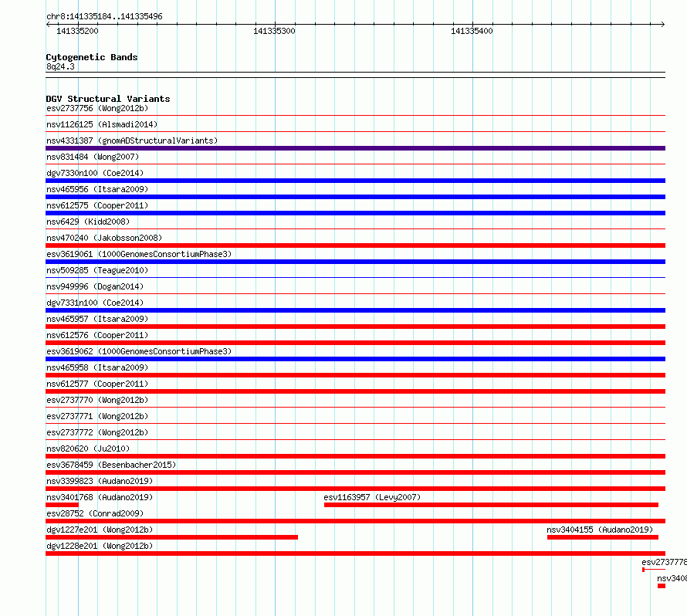Image resolution: width=687 pixels, height=616 pixels.
Task: Open the nsv3404155 (Audano2019) label
Action: 601,530
